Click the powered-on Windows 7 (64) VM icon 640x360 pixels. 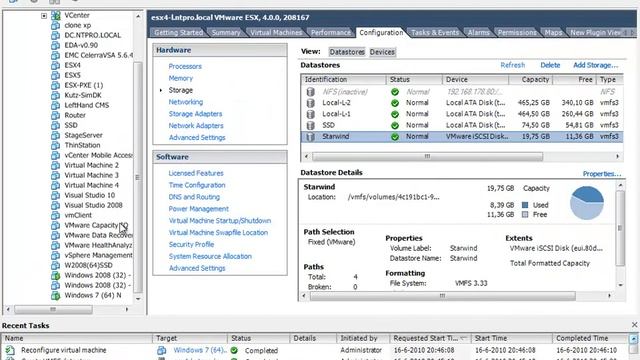(56, 295)
